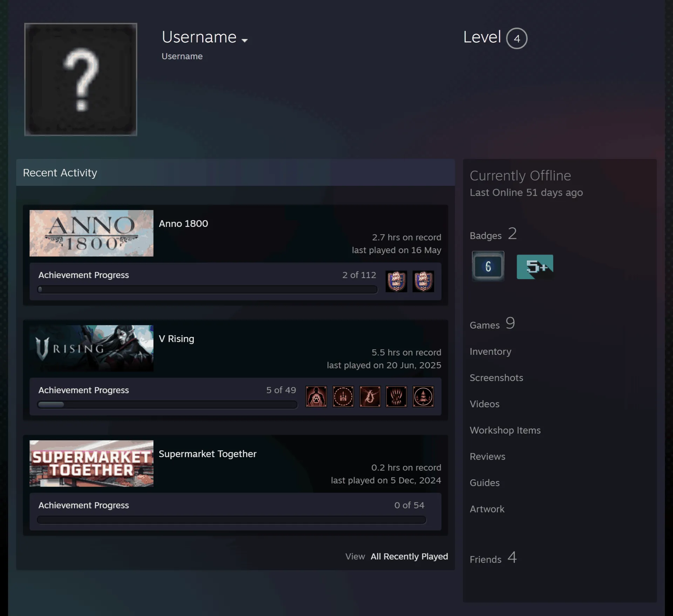View All Recently Played games
The image size is (673, 616).
(409, 556)
